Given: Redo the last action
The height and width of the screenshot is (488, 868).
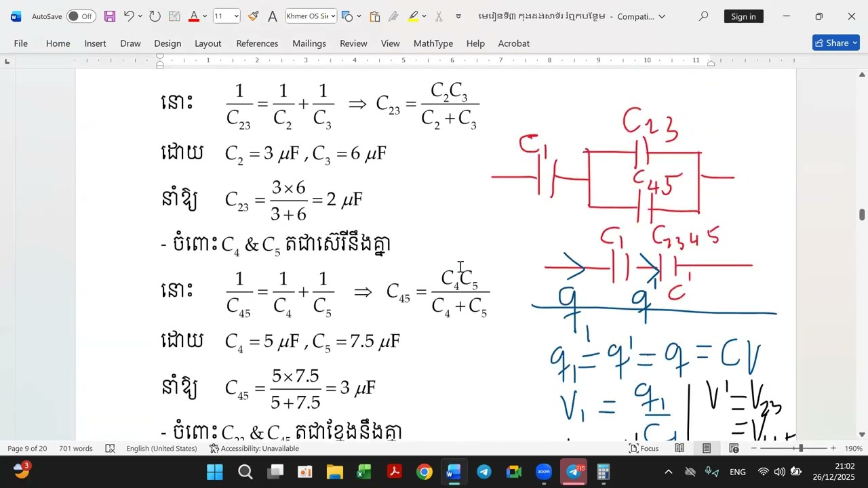Looking at the screenshot, I should tap(155, 16).
